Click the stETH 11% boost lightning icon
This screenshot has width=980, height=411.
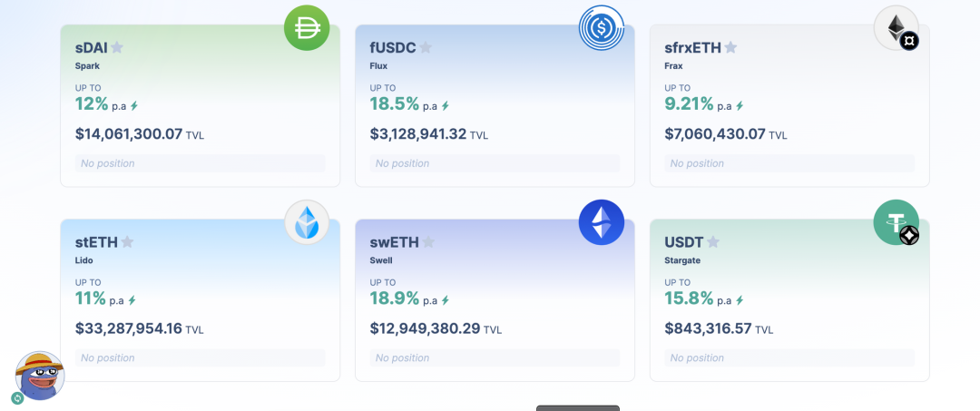point(132,300)
